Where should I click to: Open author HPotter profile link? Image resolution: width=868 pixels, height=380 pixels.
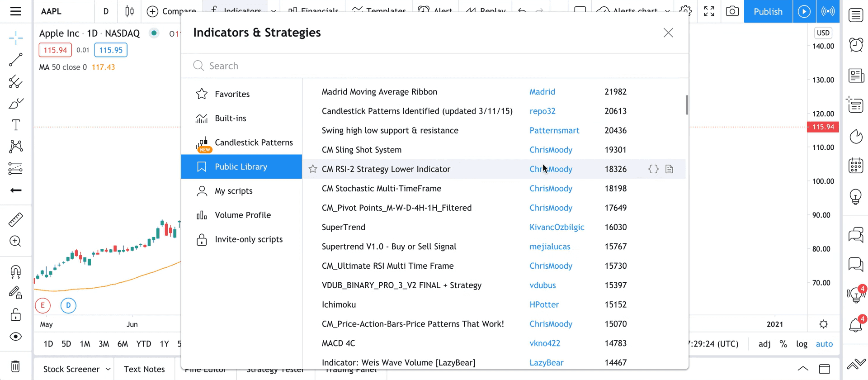click(544, 304)
